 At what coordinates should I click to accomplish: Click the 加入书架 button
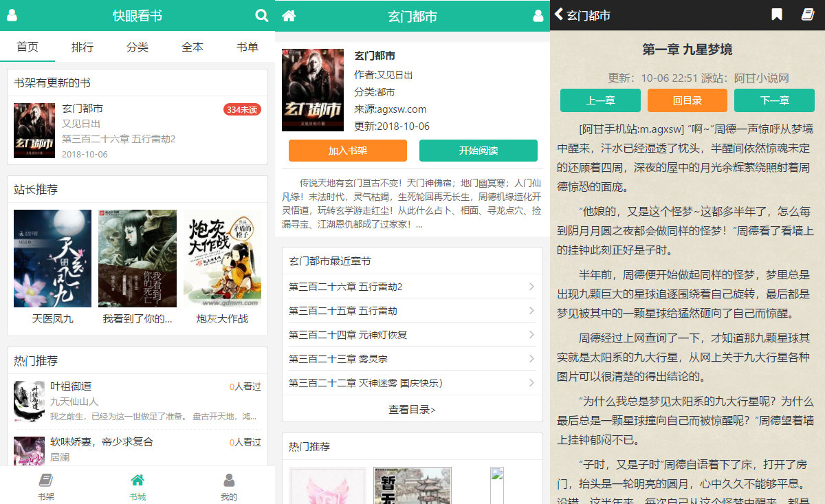[348, 151]
